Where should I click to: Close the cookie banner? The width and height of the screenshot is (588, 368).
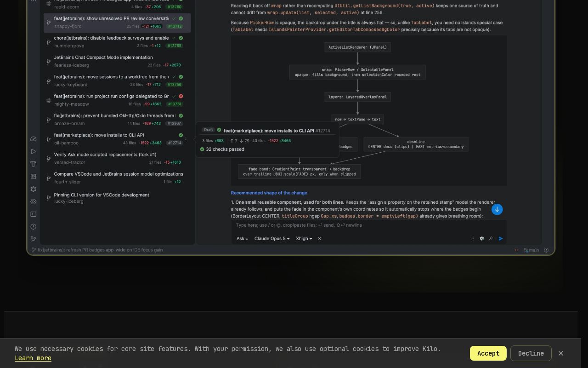coord(561,353)
